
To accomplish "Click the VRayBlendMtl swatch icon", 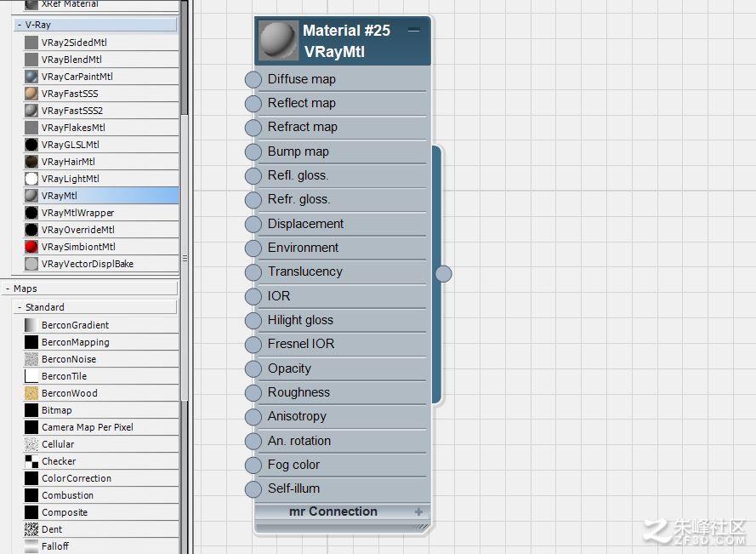I will coord(31,60).
